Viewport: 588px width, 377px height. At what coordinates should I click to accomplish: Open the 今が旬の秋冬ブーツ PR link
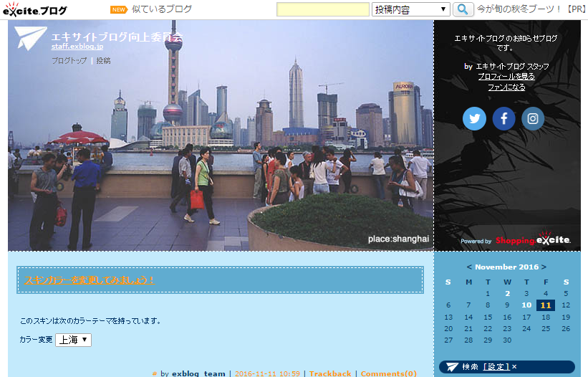click(x=531, y=9)
